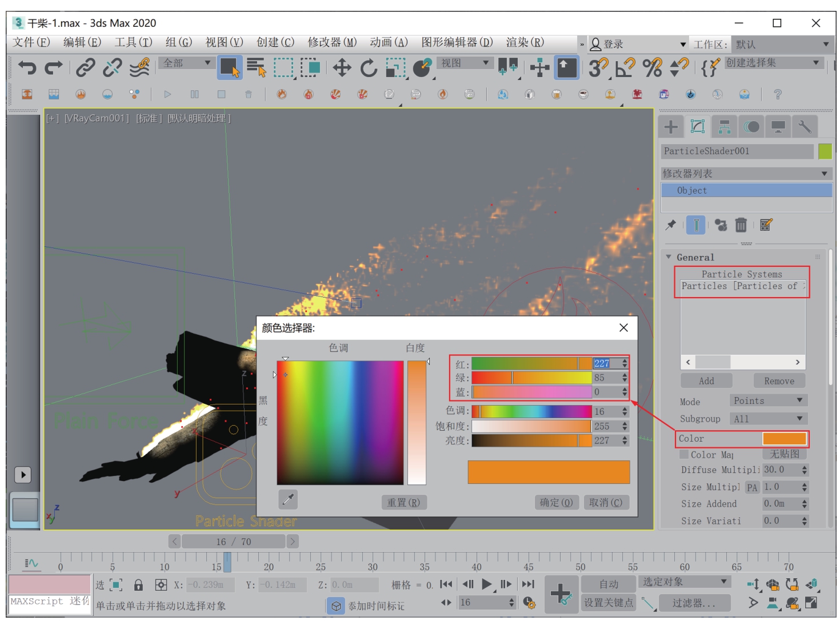Open the Create tab in the command panel

point(671,127)
